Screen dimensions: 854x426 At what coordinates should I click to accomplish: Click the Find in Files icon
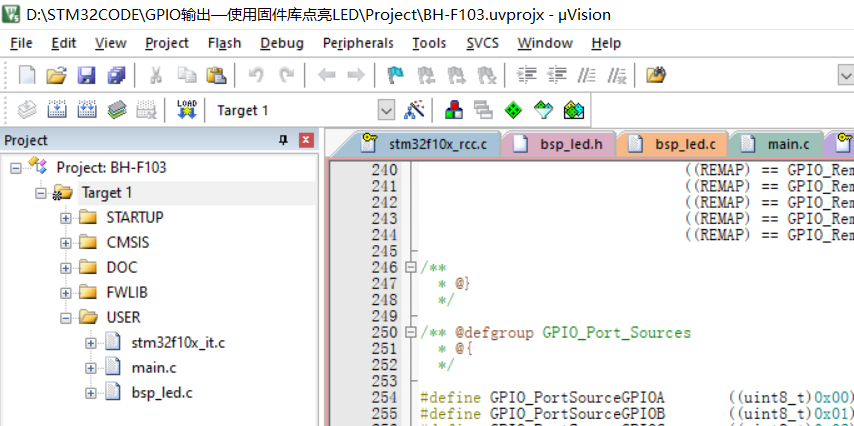656,75
